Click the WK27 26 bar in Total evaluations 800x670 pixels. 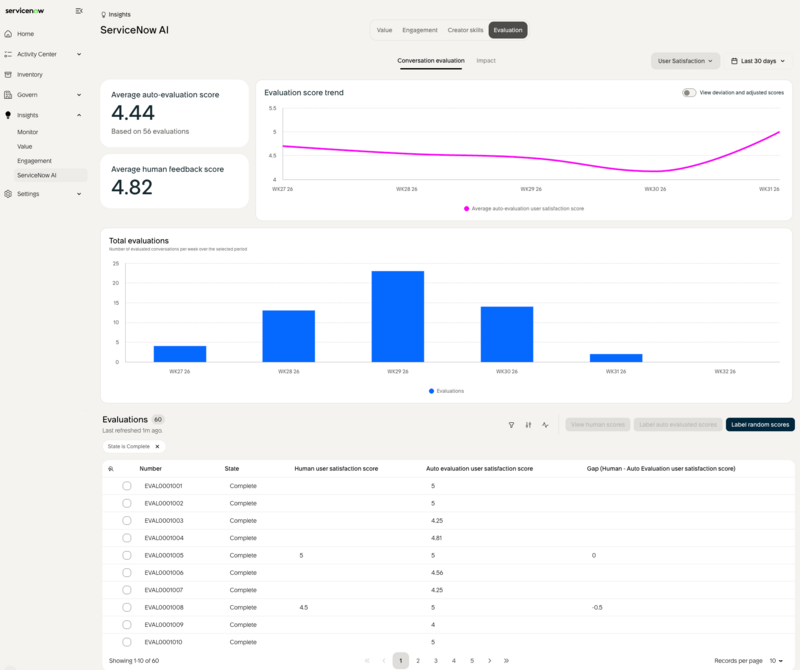point(180,354)
